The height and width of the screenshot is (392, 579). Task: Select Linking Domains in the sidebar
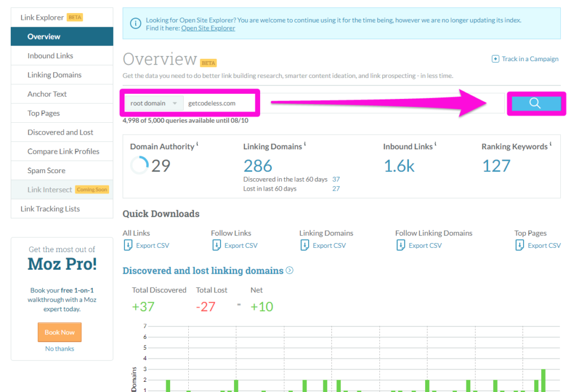pyautogui.click(x=62, y=75)
